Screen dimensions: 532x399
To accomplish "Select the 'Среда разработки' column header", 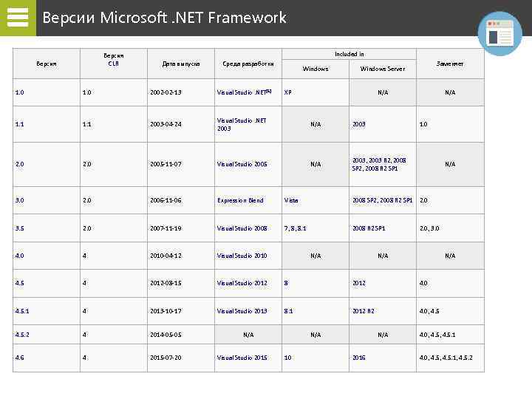I will pyautogui.click(x=248, y=64).
